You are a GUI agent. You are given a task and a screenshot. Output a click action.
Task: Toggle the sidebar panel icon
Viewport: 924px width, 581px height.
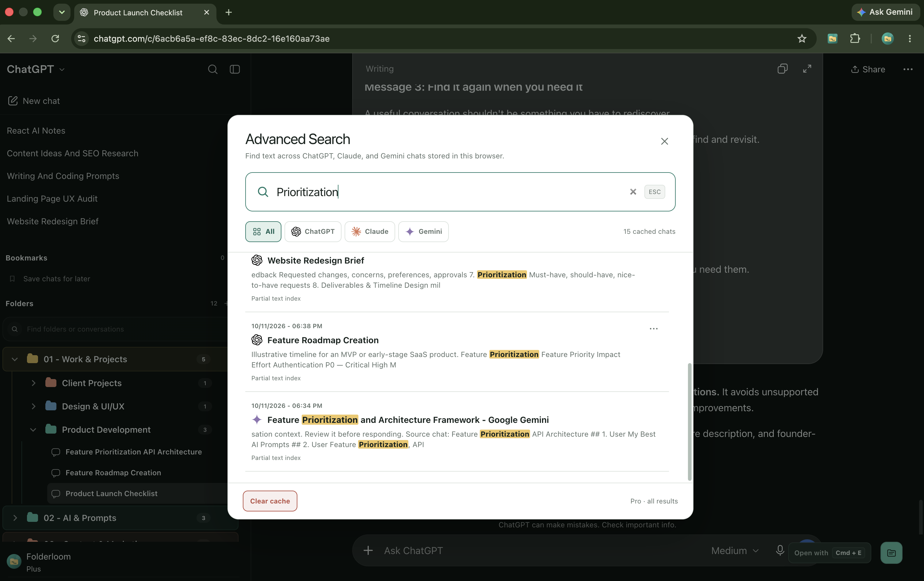(235, 70)
